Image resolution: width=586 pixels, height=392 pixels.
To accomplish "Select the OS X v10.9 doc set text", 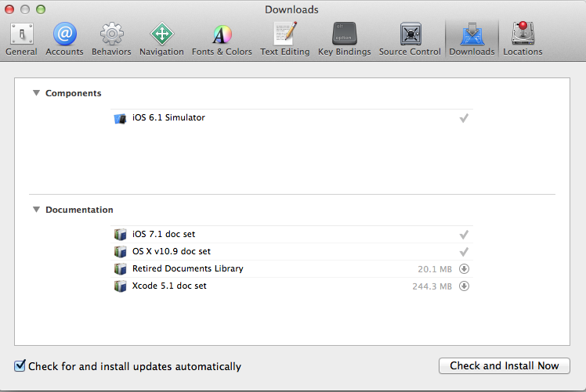I will [x=172, y=251].
